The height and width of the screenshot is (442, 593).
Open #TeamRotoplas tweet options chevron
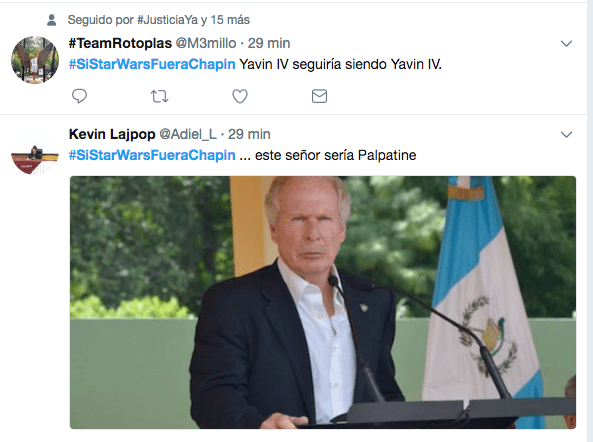pyautogui.click(x=566, y=43)
